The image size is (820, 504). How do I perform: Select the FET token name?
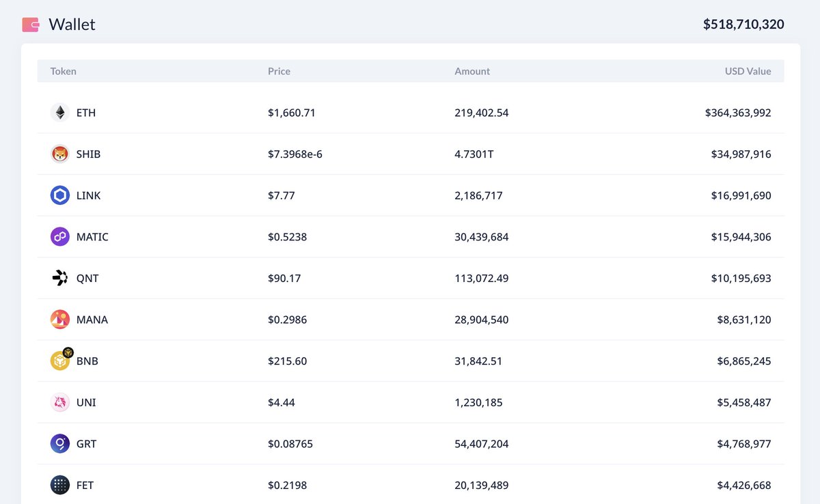[85, 486]
